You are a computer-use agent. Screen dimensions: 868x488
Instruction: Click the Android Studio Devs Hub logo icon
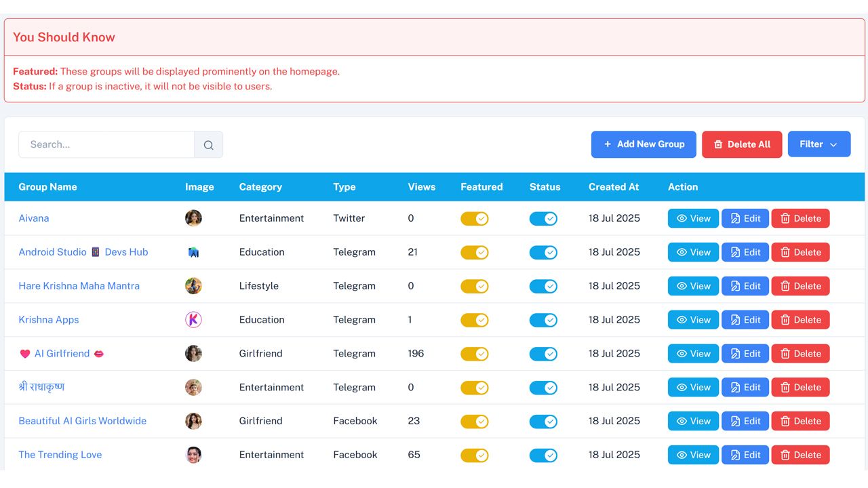pos(193,252)
